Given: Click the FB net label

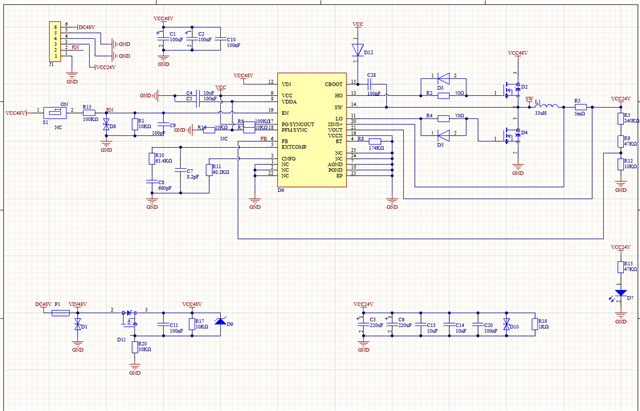Looking at the screenshot, I should pyautogui.click(x=264, y=139).
